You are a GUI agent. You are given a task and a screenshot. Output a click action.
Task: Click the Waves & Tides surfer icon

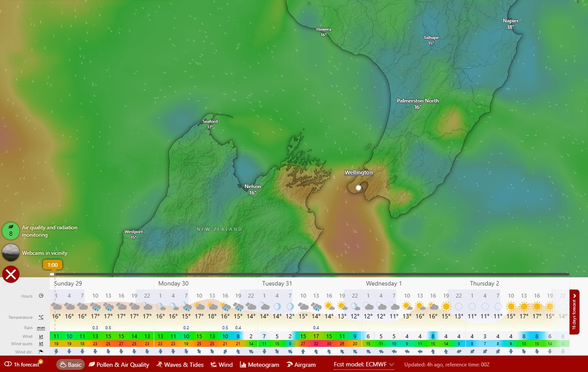coord(160,365)
